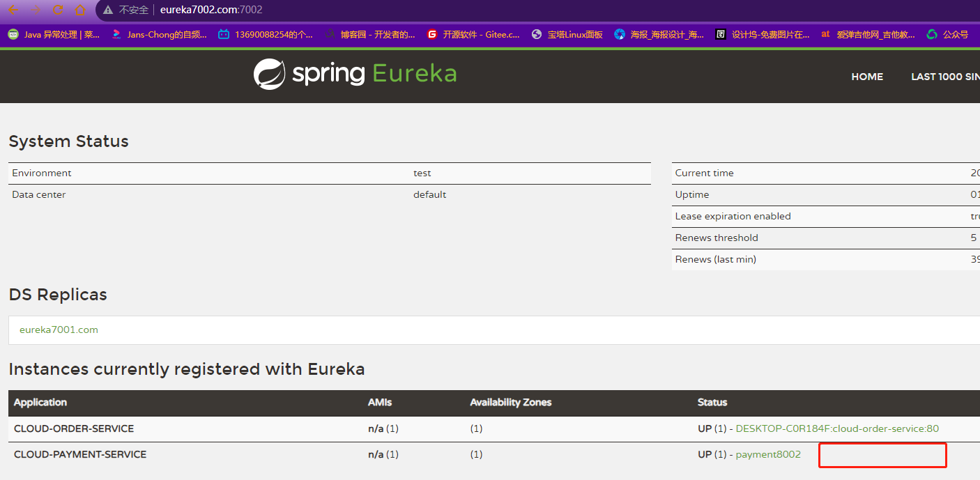
Task: Open the 开源软件 Gitee bookmark
Action: 473,34
